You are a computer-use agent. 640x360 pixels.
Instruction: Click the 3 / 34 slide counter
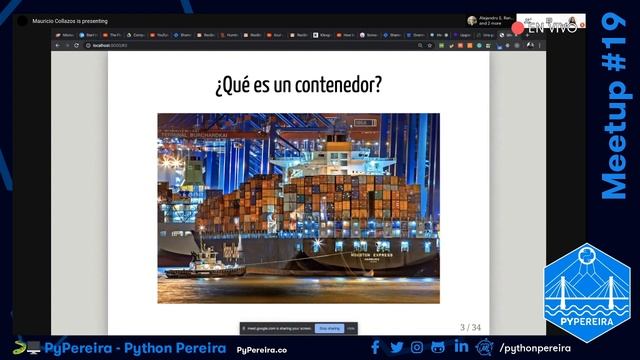470,327
